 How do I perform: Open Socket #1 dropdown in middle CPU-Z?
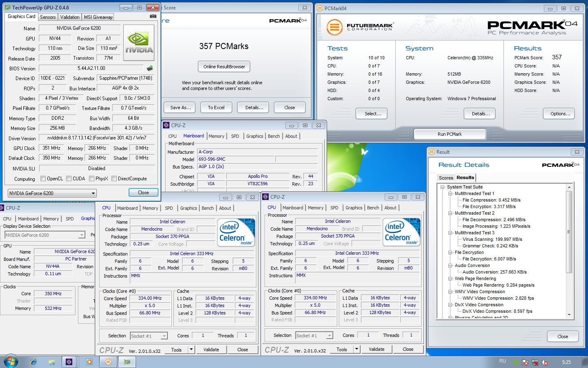[x=149, y=336]
